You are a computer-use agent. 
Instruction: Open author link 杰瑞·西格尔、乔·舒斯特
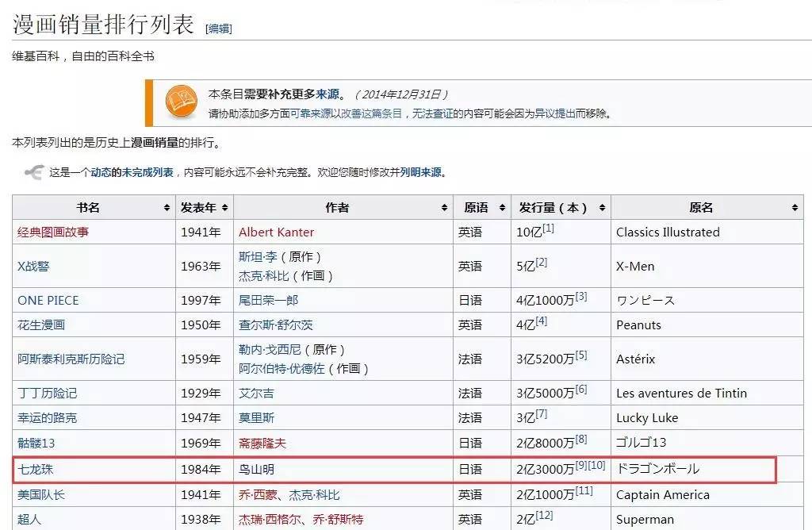(301, 519)
